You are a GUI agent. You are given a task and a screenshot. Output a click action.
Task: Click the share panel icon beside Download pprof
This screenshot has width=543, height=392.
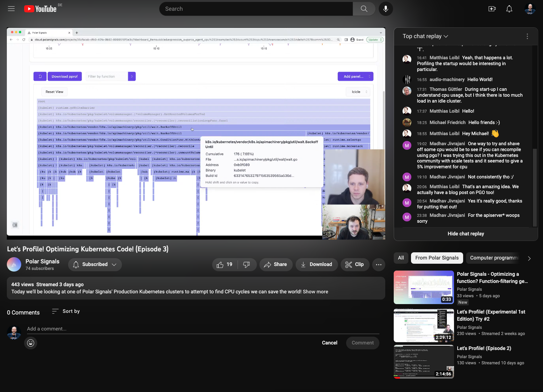(x=40, y=77)
